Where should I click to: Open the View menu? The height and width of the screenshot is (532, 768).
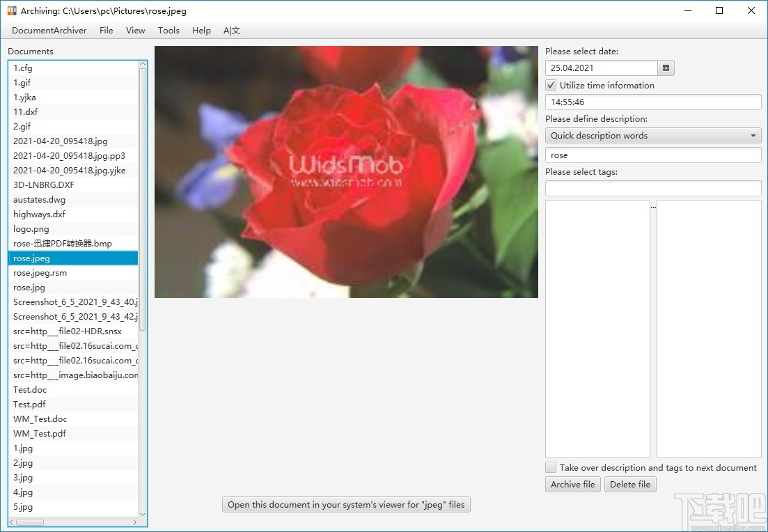coord(135,30)
